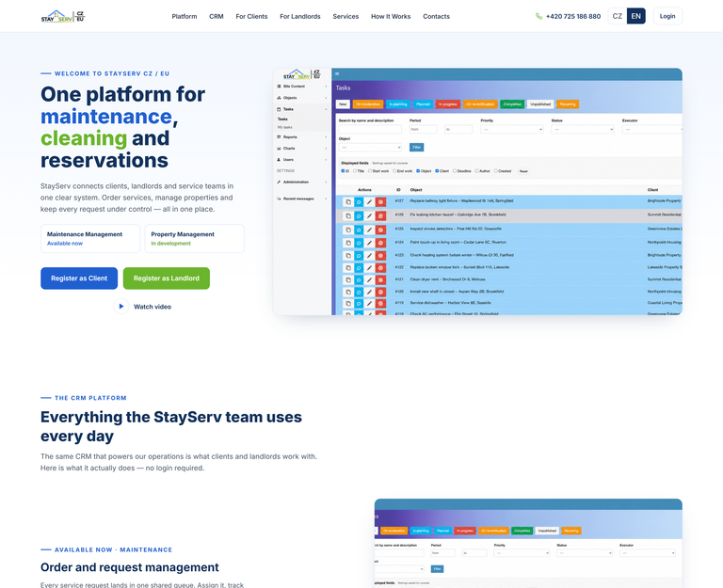Click the green phone icon beside the number
The width and height of the screenshot is (723, 588).
point(538,16)
